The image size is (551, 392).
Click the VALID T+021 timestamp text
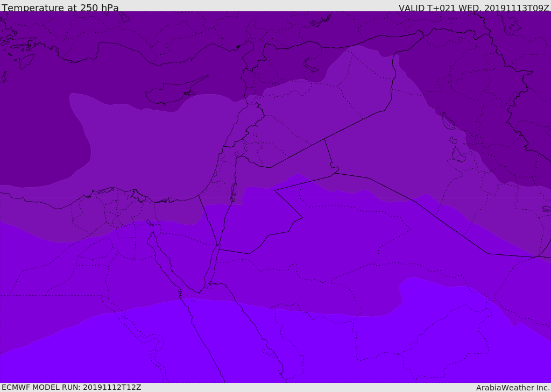(x=474, y=8)
